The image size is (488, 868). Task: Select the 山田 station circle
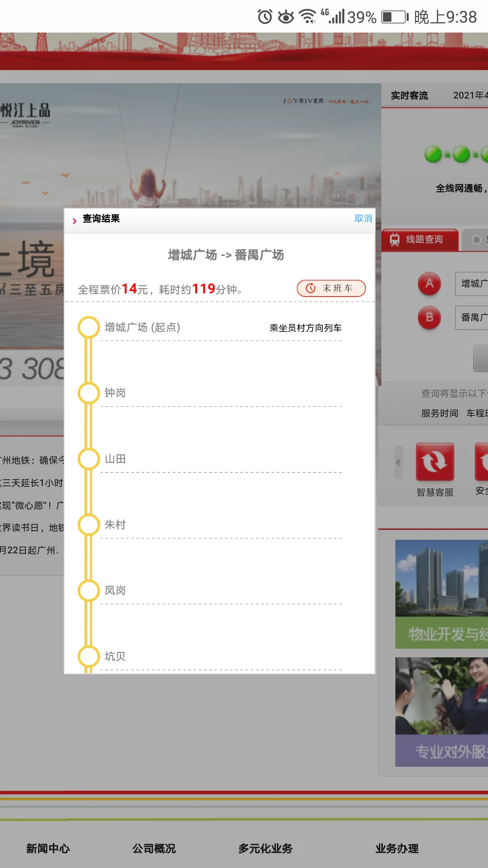tap(89, 459)
